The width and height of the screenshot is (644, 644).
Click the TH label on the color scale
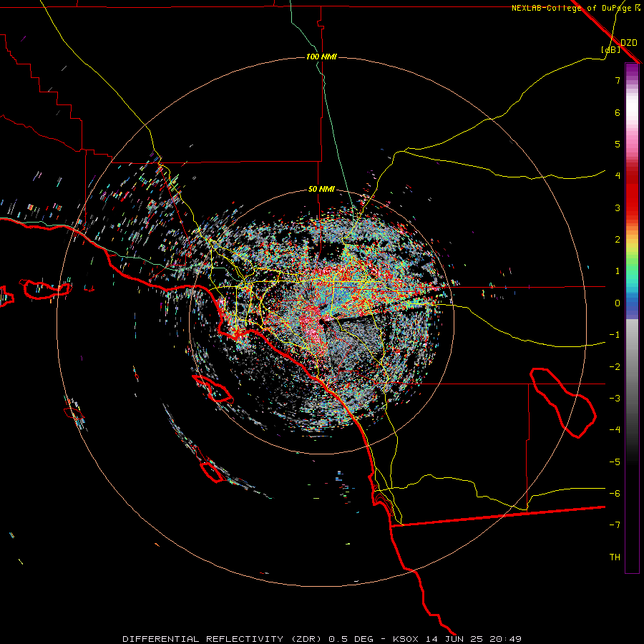coord(615,557)
